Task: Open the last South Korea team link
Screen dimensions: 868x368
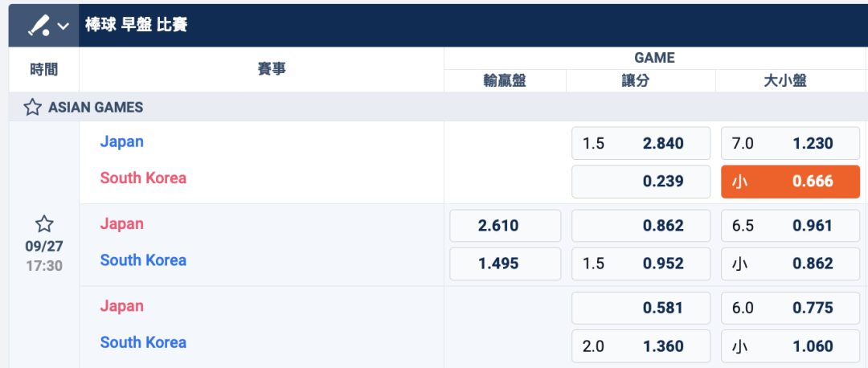Action: click(143, 342)
